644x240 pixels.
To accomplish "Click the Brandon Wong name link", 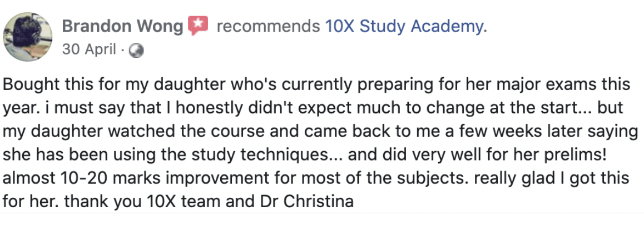I will pos(122,26).
